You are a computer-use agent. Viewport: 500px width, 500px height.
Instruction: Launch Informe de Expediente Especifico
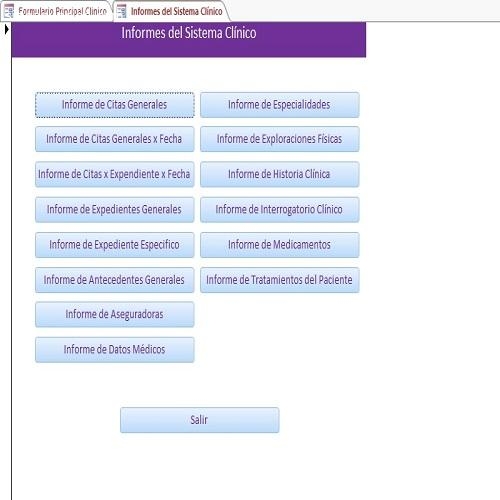pyautogui.click(x=115, y=245)
